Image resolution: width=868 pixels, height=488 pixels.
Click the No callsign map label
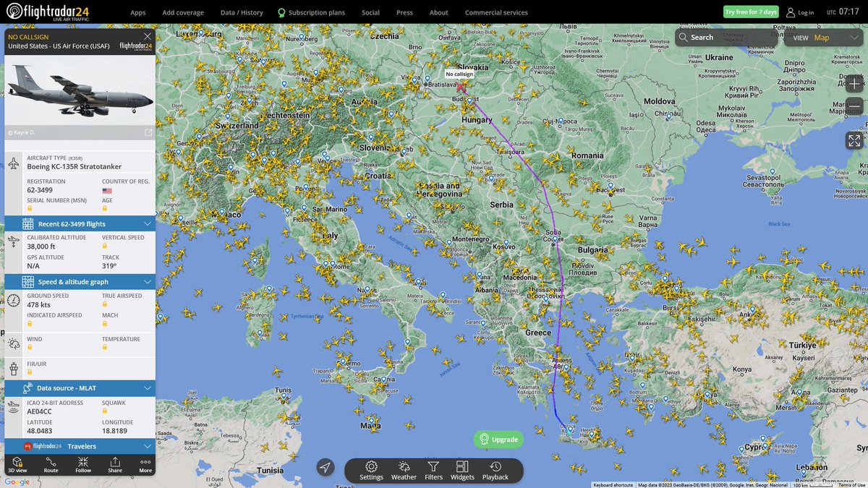[459, 74]
